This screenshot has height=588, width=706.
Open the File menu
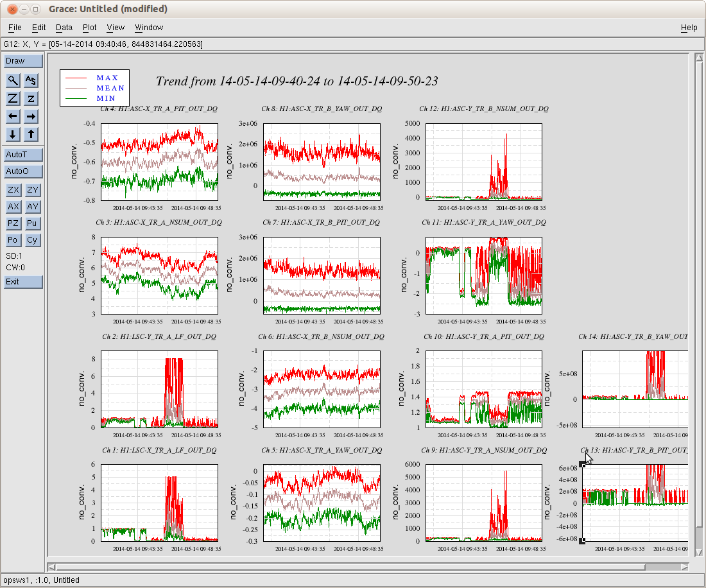coord(15,28)
